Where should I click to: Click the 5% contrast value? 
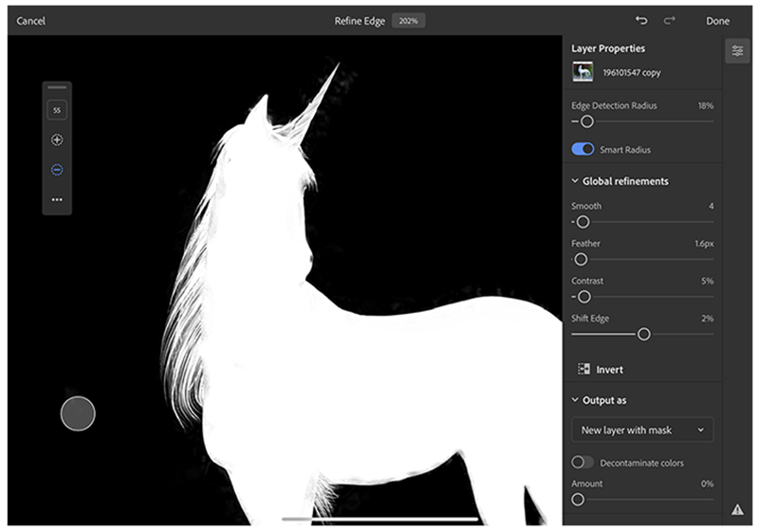pyautogui.click(x=707, y=281)
